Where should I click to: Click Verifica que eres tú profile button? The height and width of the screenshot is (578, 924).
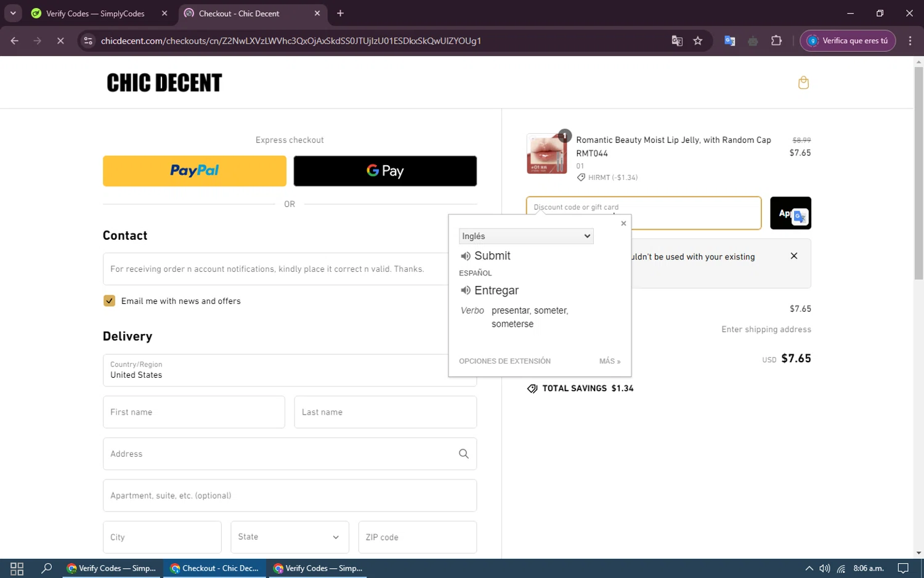pos(848,41)
